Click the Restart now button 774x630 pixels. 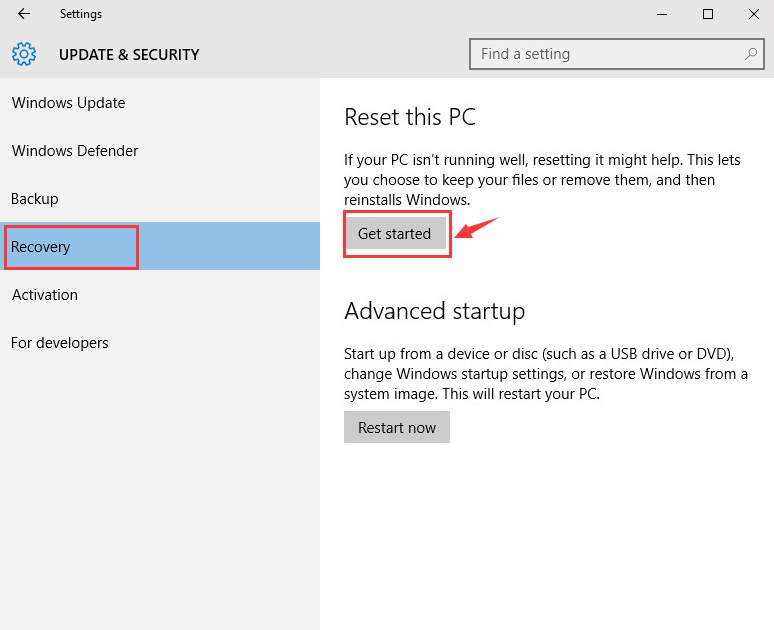pyautogui.click(x=397, y=427)
